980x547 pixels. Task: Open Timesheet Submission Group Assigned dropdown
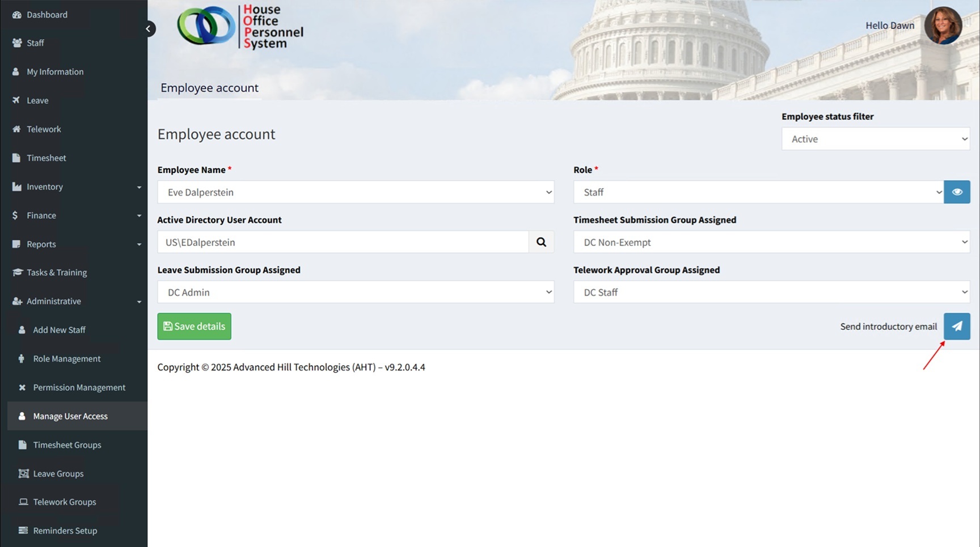(771, 242)
